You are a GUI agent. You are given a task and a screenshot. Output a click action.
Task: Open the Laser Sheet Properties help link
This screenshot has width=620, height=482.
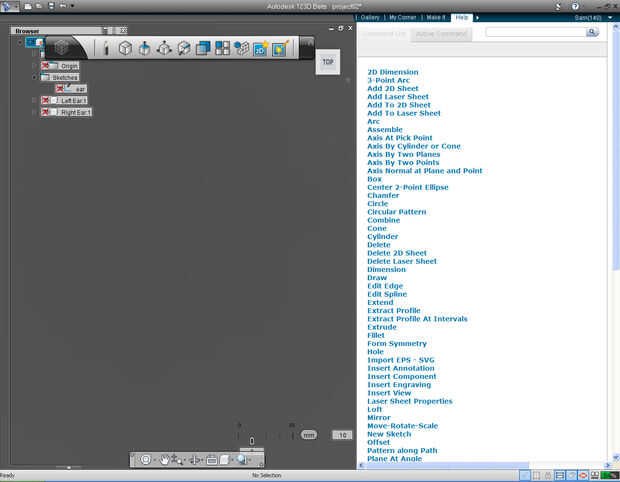[x=410, y=401]
